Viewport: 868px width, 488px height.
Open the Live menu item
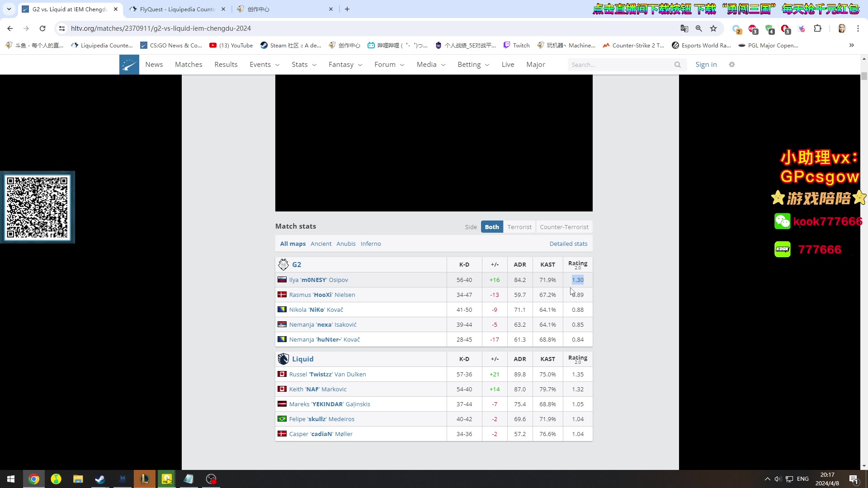[508, 65]
